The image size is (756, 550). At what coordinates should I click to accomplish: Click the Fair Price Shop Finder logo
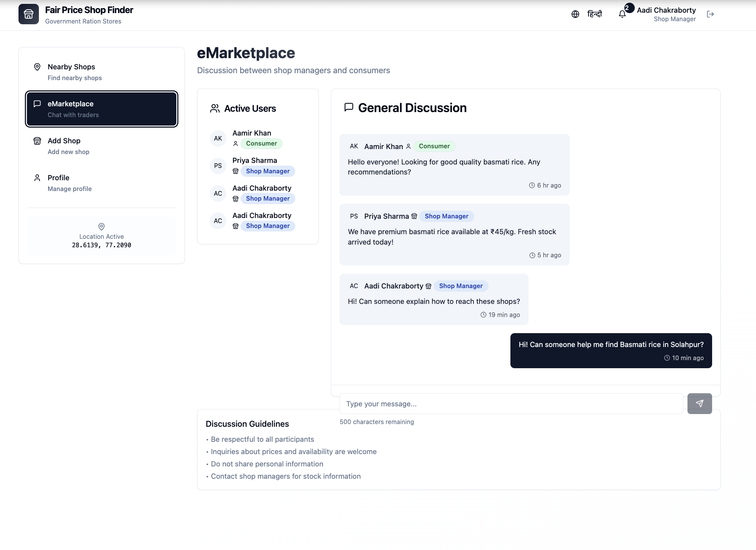tap(28, 14)
